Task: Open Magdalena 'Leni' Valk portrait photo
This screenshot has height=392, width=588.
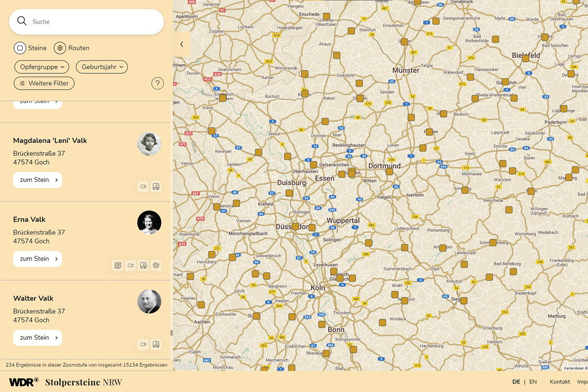Action: [x=149, y=144]
